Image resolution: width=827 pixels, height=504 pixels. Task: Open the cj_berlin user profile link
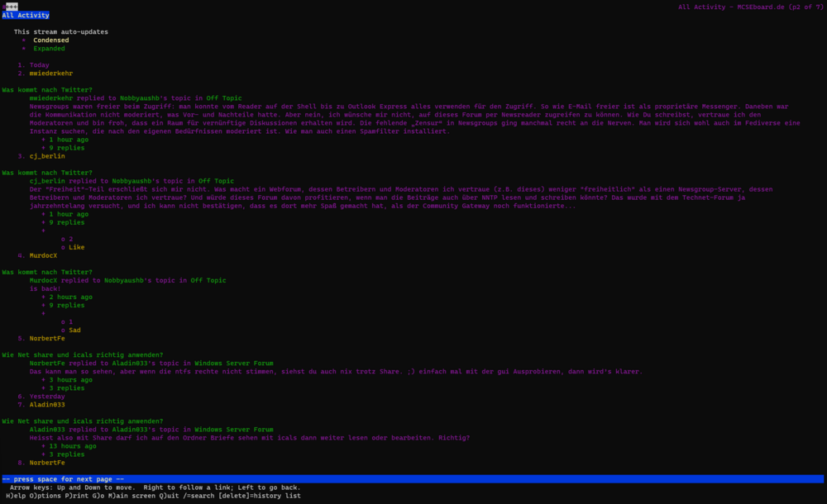pyautogui.click(x=47, y=156)
